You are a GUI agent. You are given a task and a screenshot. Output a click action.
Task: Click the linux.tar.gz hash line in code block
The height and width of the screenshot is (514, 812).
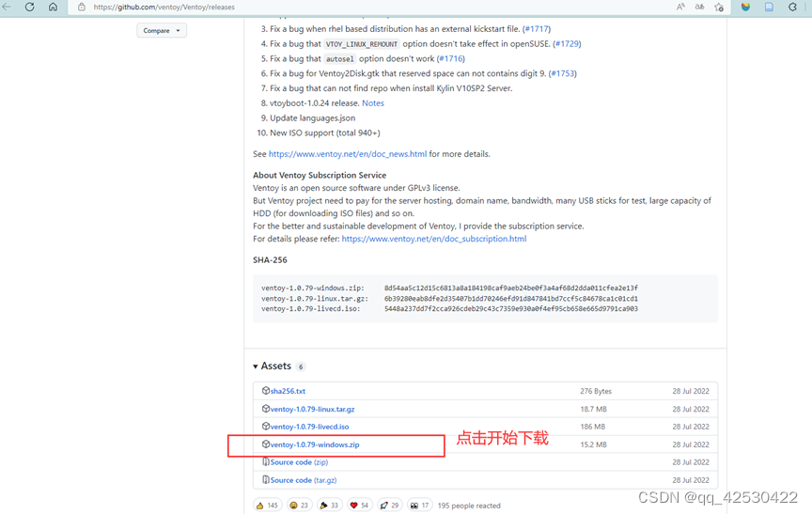(x=449, y=299)
